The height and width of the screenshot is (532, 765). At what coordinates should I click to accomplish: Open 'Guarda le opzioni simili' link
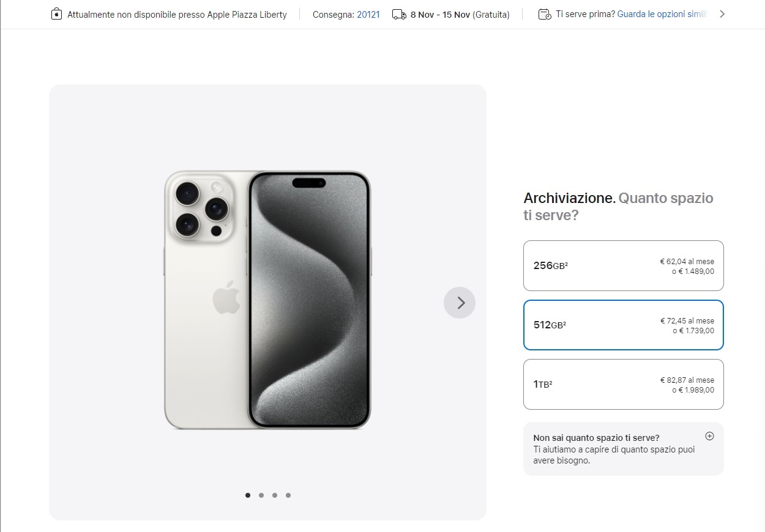(662, 14)
